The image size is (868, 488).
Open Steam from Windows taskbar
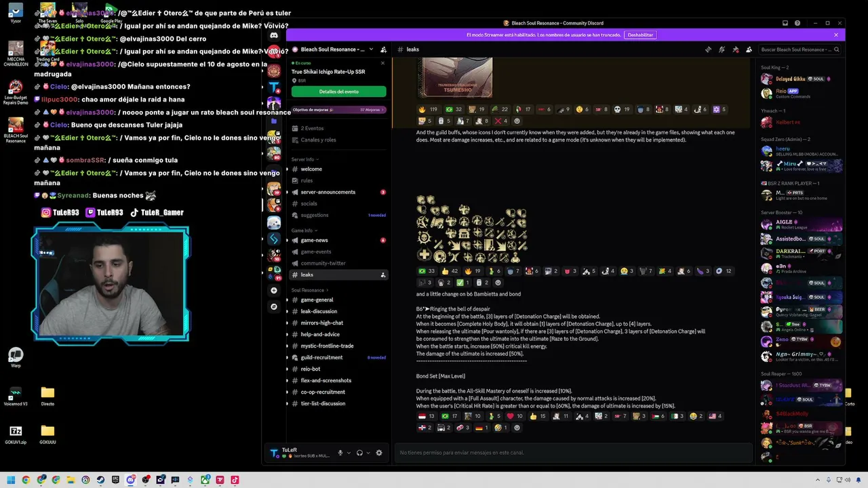[x=100, y=480]
